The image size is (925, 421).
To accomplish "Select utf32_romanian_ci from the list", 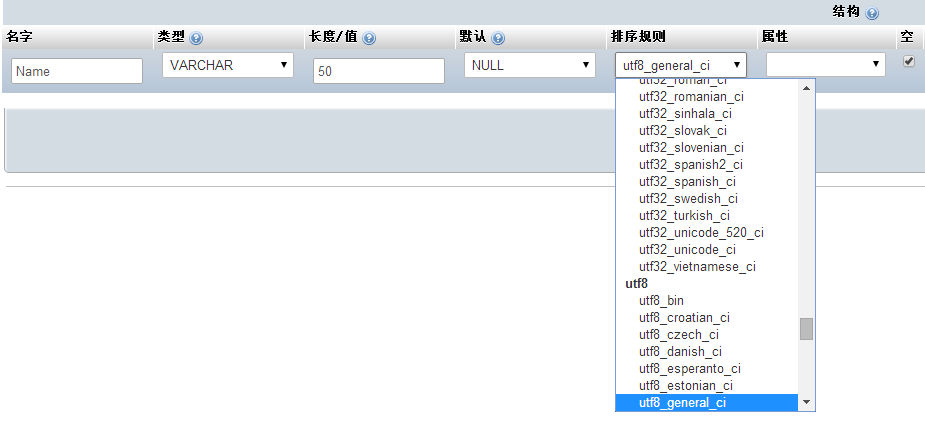I will [707, 96].
